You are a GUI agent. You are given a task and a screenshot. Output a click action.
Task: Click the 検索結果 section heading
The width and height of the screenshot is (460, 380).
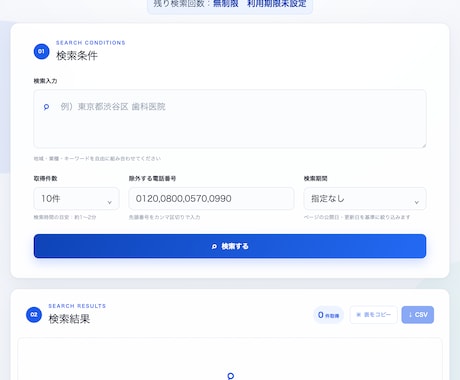click(x=69, y=319)
